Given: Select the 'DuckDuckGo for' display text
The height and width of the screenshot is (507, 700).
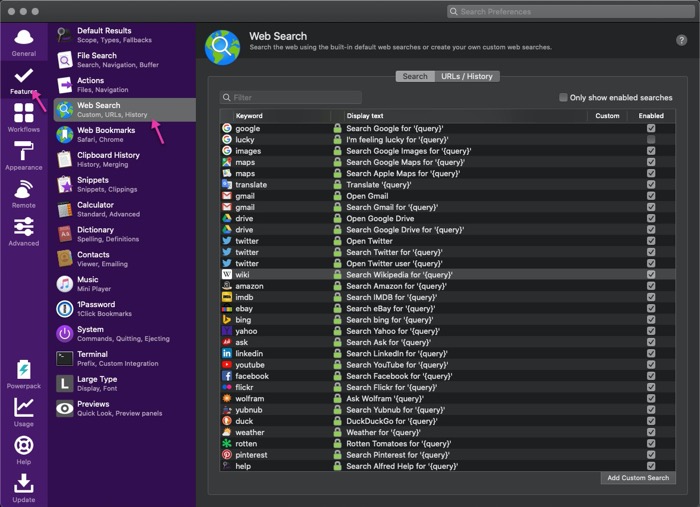Looking at the screenshot, I should coord(392,421).
